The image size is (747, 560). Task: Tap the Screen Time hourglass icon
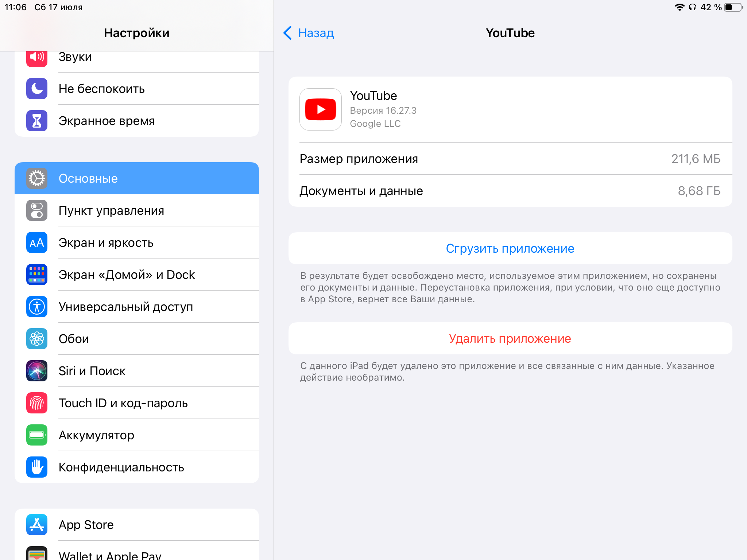(37, 121)
